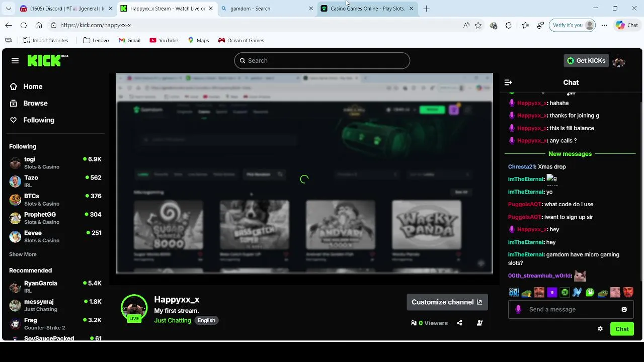Click the Kick search field
The height and width of the screenshot is (362, 644).
tap(322, 61)
